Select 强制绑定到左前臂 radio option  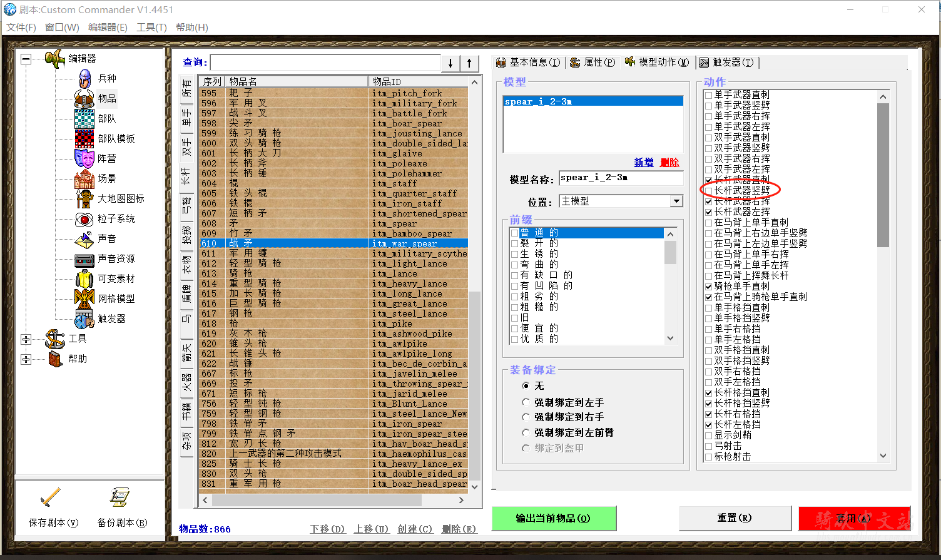point(526,432)
